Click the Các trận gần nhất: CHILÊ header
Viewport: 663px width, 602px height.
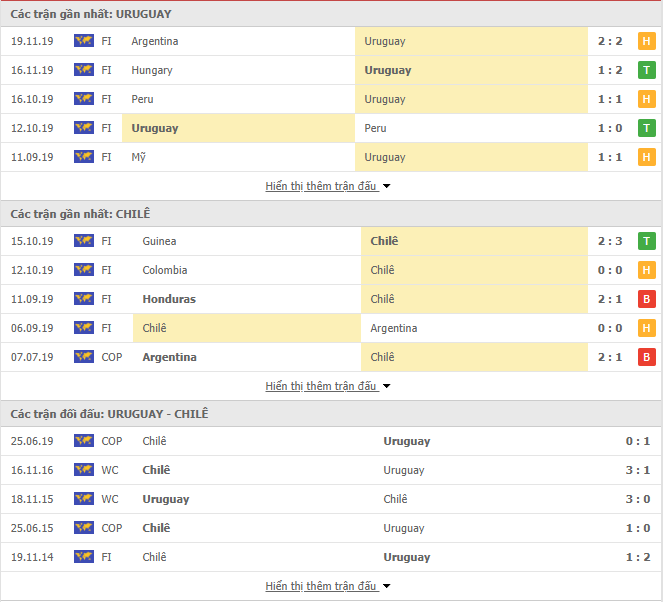click(80, 214)
